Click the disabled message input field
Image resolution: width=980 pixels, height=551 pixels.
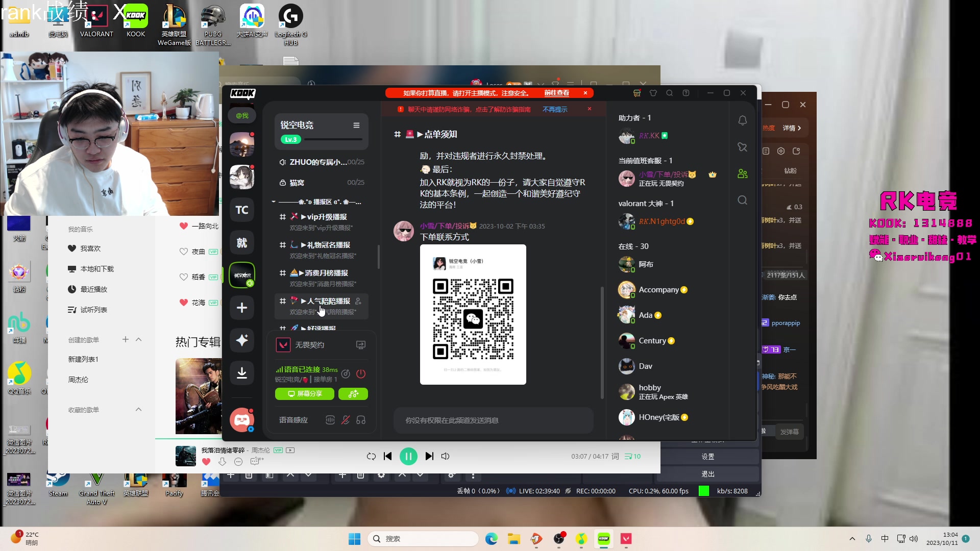494,420
